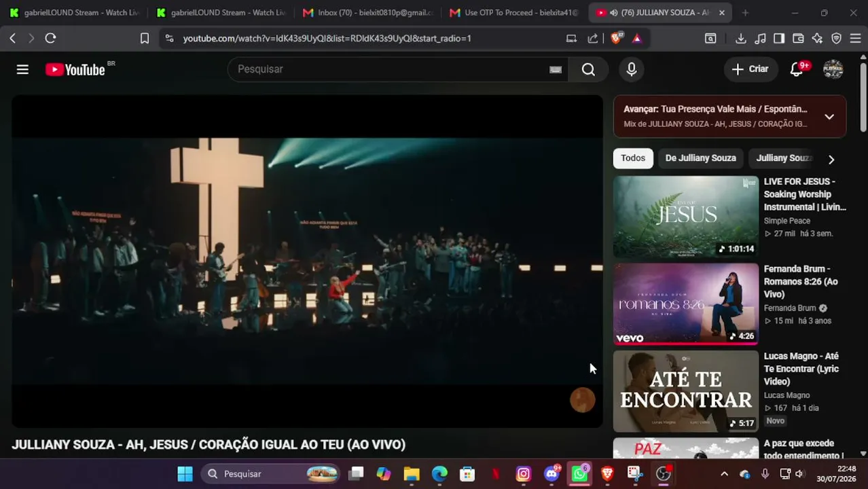Open Discord from taskbar
Screen dimensions: 868x489
(x=551, y=473)
